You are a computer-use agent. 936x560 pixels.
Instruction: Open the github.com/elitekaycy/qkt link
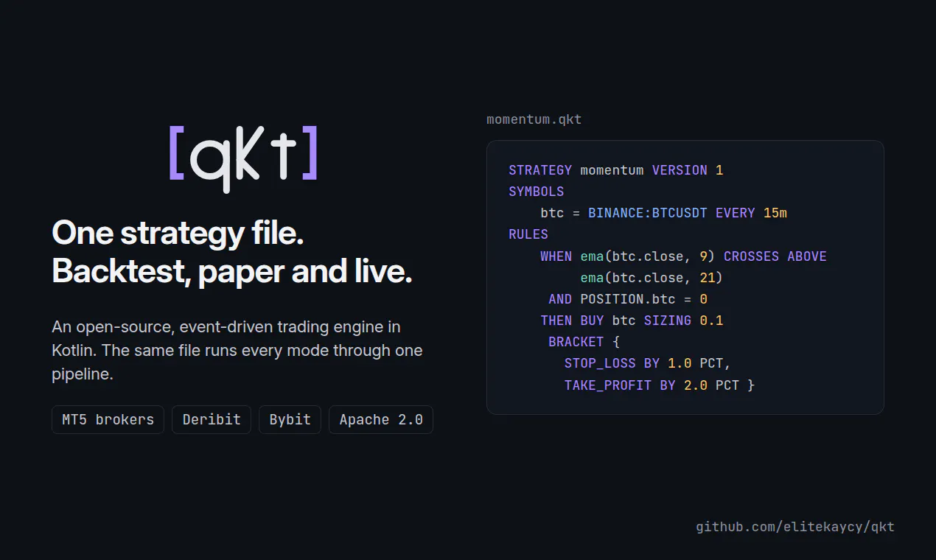795,527
